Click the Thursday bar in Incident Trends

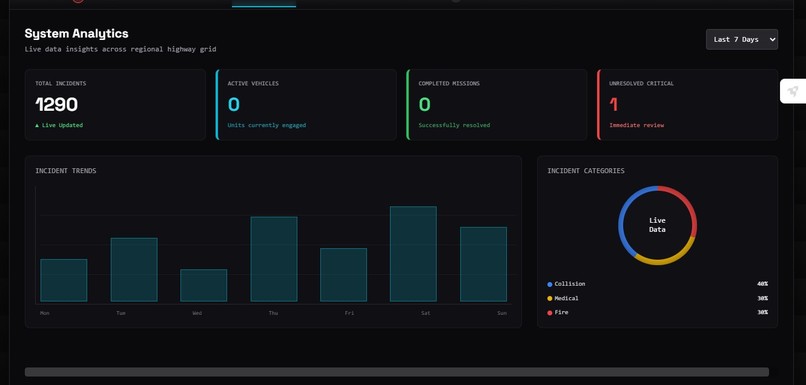pos(274,259)
